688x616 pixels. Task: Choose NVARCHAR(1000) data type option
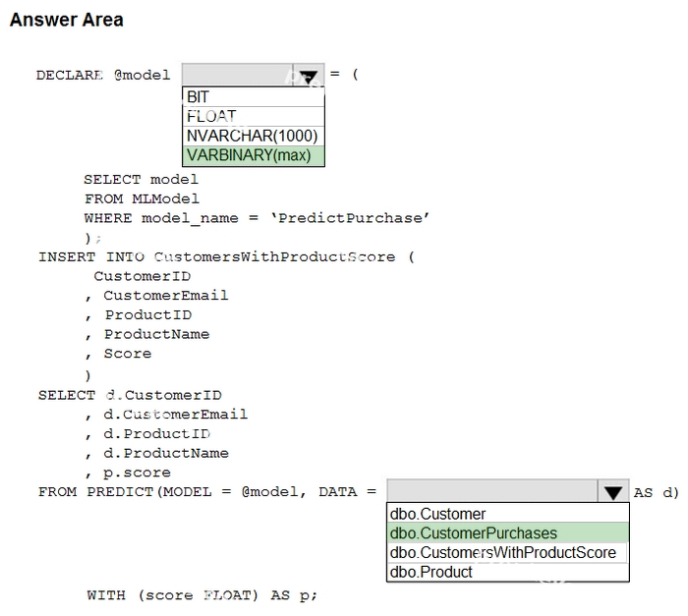pyautogui.click(x=254, y=136)
